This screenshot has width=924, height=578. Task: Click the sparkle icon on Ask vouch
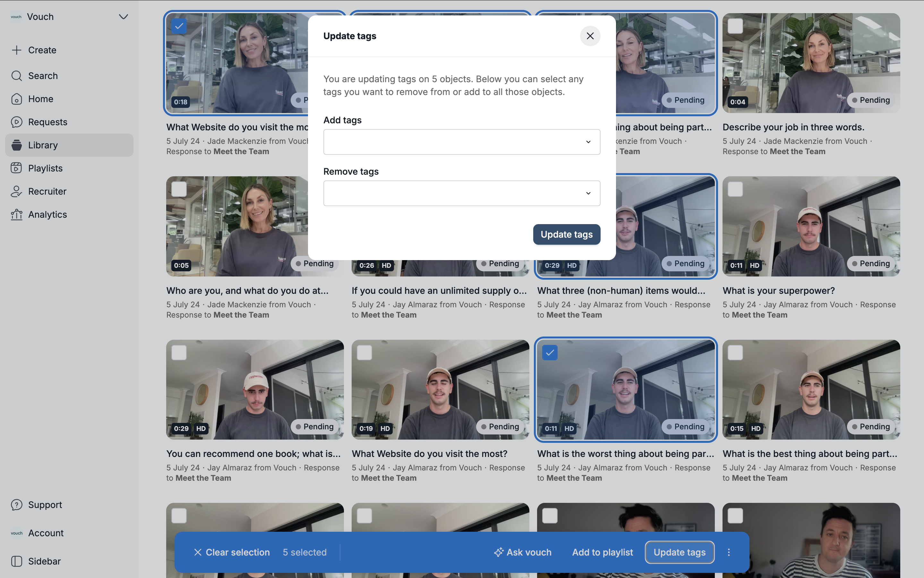point(499,552)
